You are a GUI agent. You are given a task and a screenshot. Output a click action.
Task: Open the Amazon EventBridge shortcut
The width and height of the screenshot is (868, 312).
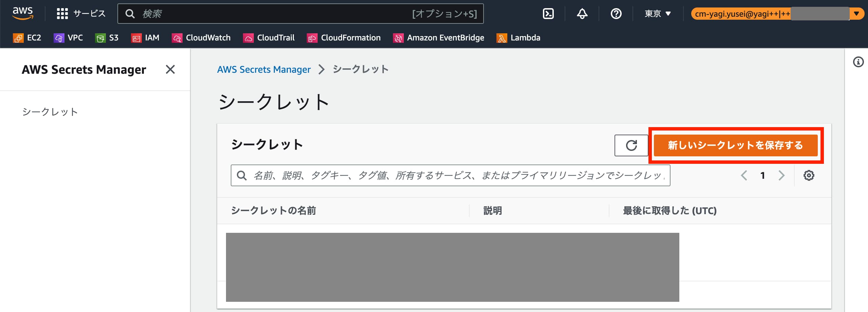pos(439,38)
